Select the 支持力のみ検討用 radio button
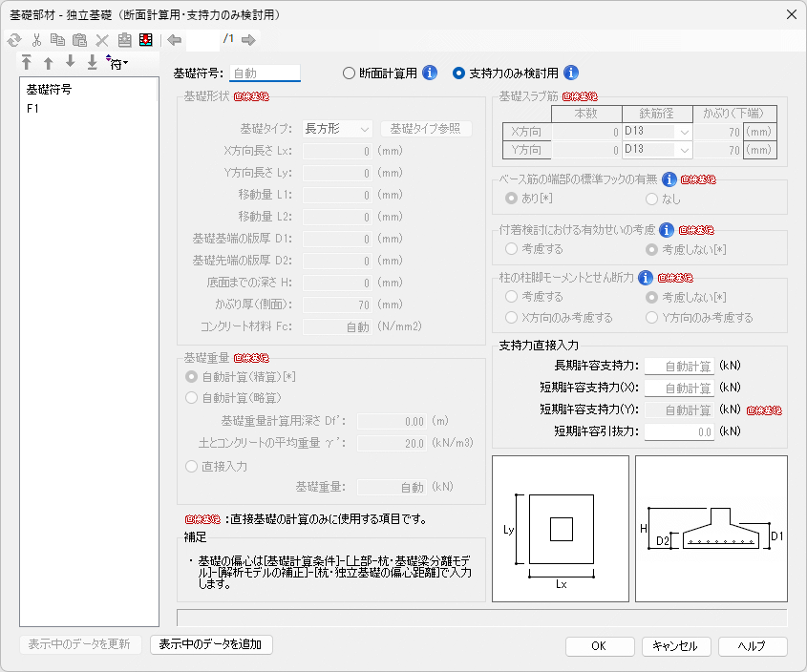 tap(458, 73)
